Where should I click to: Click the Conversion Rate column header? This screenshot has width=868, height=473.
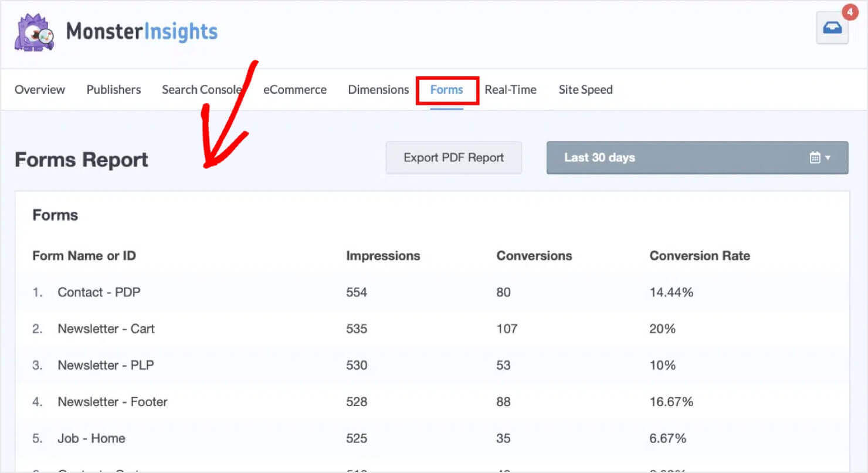699,255
